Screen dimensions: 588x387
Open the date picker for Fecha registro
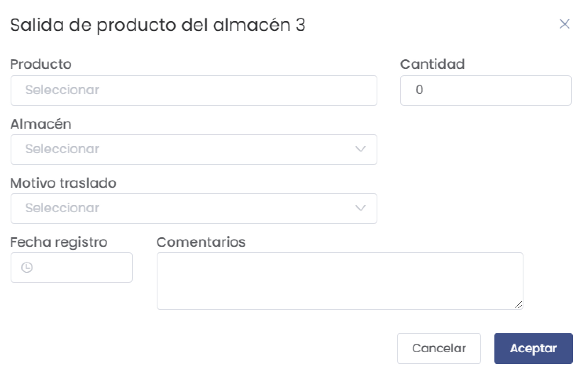pyautogui.click(x=71, y=267)
